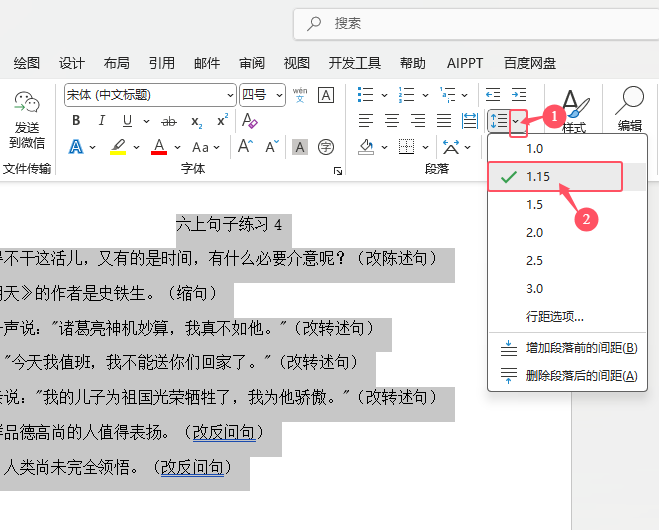Switch to the 开发工具 tab
Screen dimensions: 659x530
click(355, 63)
